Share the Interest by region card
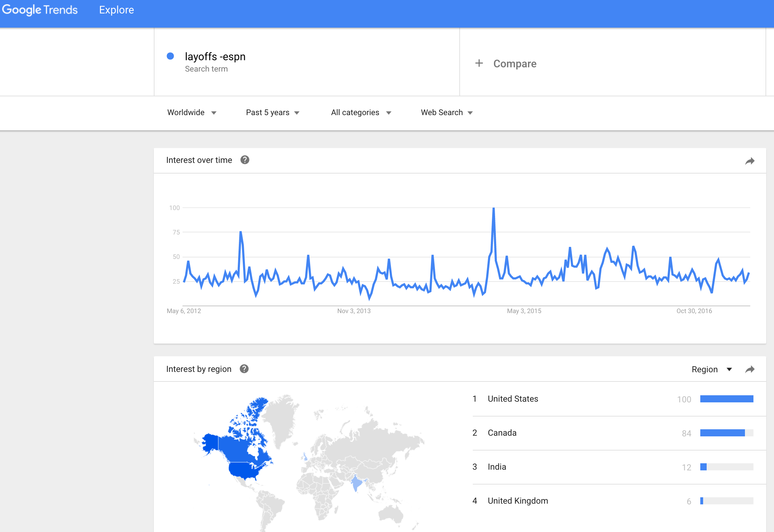774x532 pixels. pos(750,370)
